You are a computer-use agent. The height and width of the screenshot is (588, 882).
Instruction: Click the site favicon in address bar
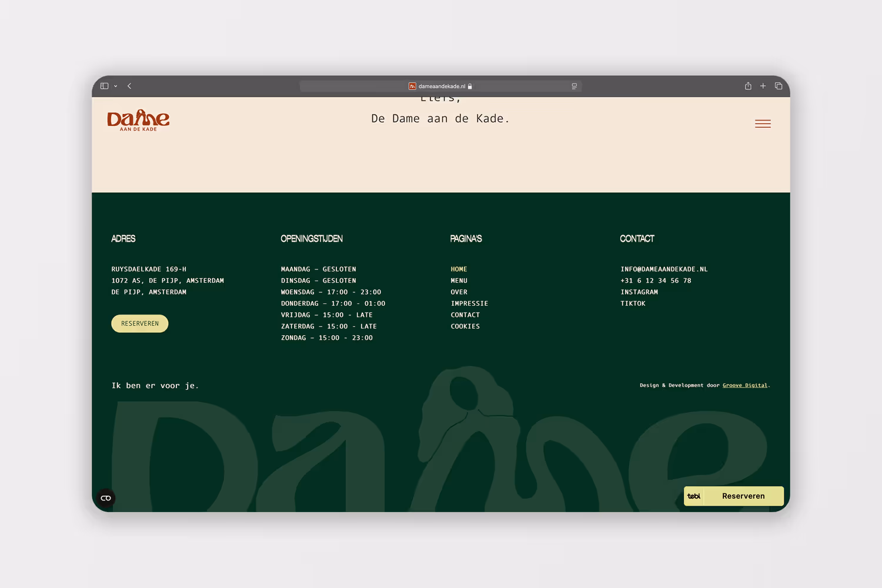[x=412, y=86]
